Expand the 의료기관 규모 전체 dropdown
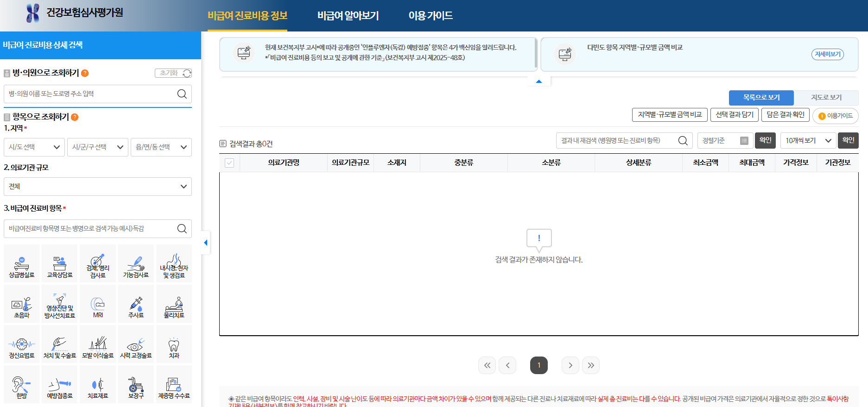 pos(98,187)
